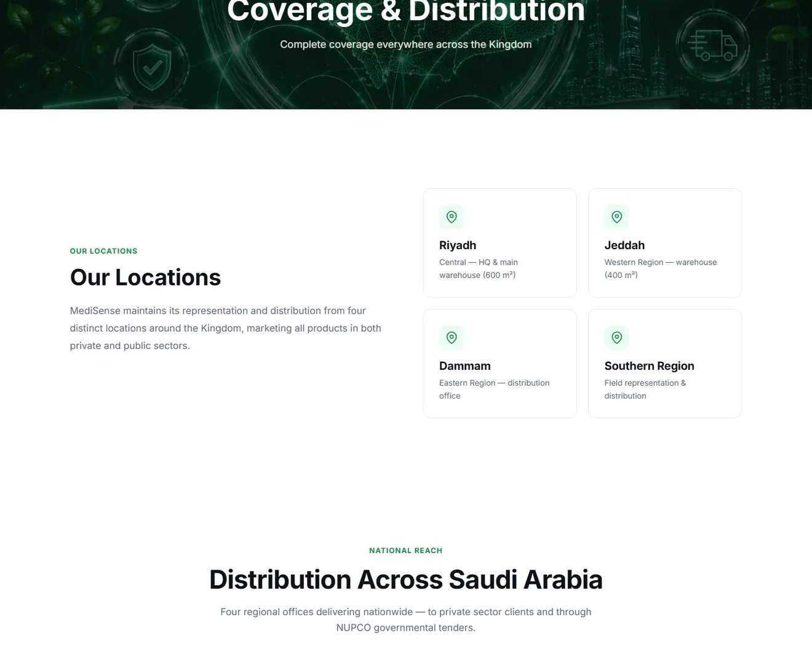Click 'Distribution Across Saudi Arabia' heading
This screenshot has height=646, width=812.
pyautogui.click(x=406, y=580)
